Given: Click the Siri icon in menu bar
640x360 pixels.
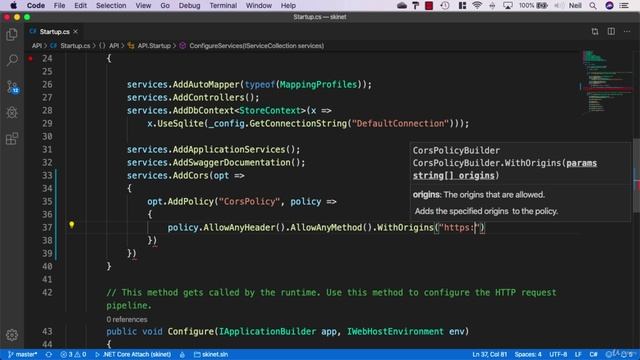Looking at the screenshot, I should point(609,5).
